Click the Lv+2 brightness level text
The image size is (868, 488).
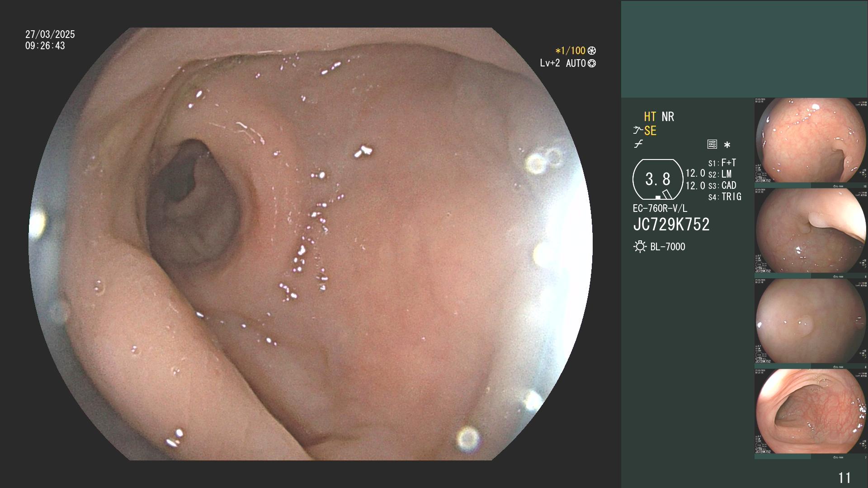(x=550, y=63)
